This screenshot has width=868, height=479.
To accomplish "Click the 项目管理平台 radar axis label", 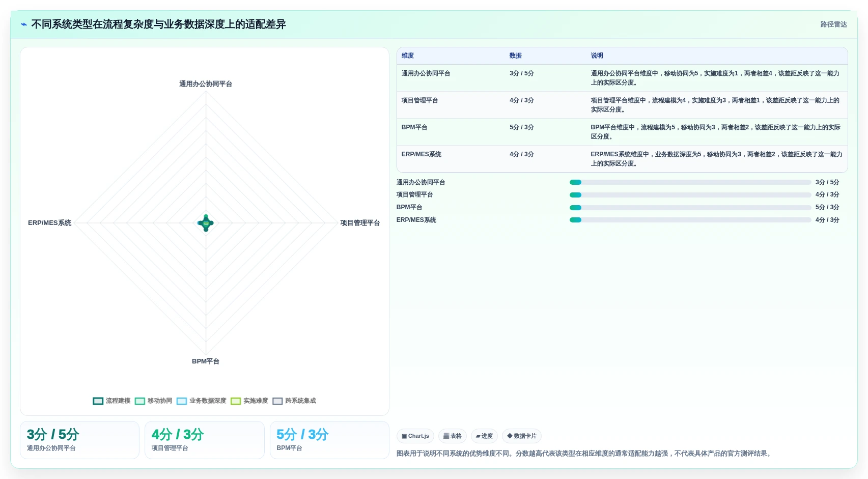I will [x=360, y=223].
